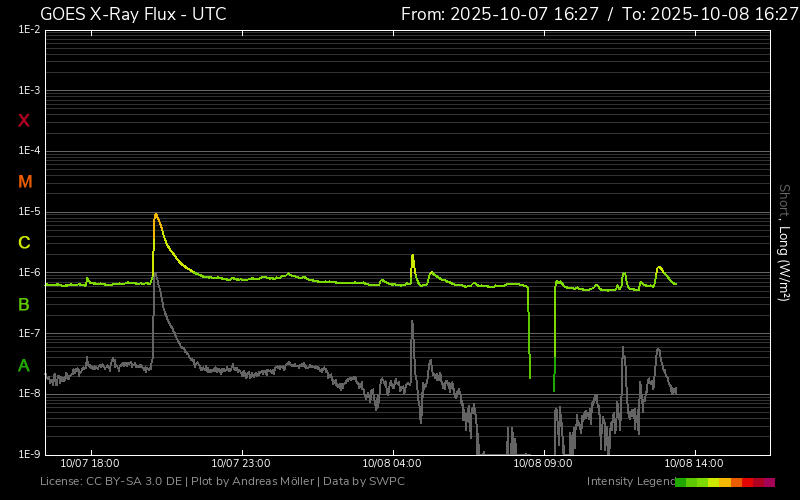Click the GOES X-Ray Flux - UTC title
Screen dimensions: 800x500
[x=133, y=14]
